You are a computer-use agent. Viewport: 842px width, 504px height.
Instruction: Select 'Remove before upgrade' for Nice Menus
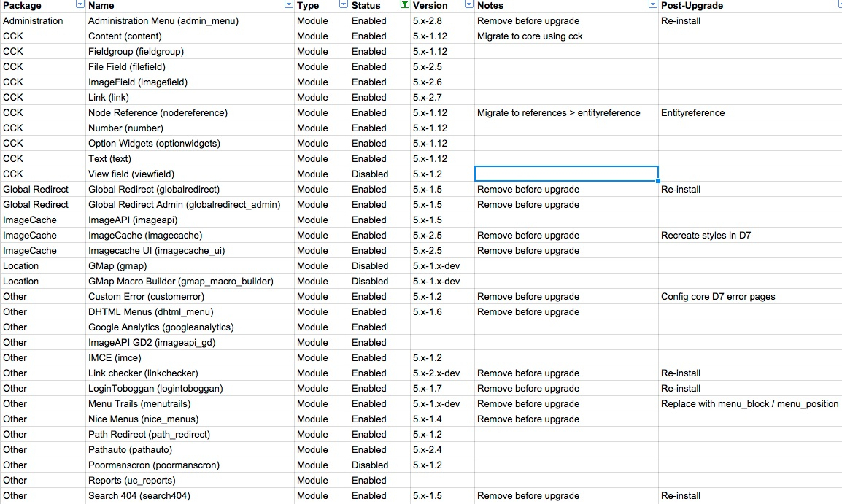566,419
